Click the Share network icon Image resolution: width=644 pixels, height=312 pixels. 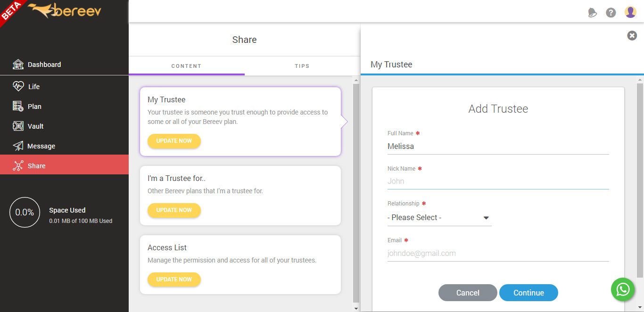(x=18, y=165)
